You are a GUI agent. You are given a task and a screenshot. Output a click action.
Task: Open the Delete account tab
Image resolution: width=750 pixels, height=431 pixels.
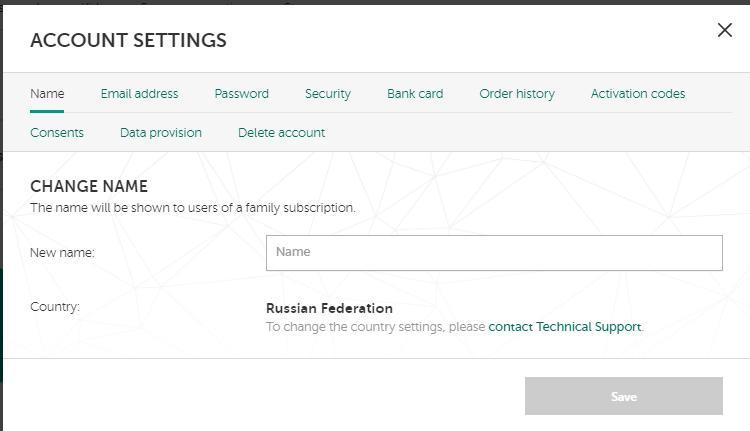point(281,133)
